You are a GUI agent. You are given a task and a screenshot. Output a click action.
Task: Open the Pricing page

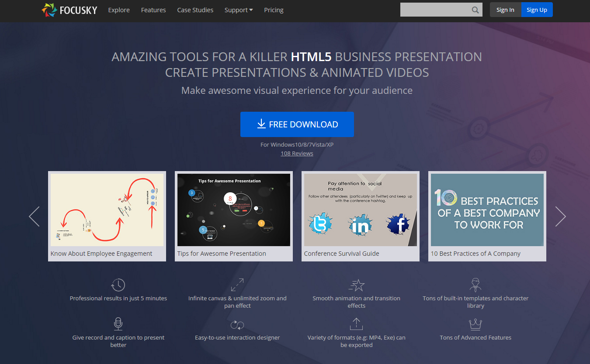[x=274, y=10]
